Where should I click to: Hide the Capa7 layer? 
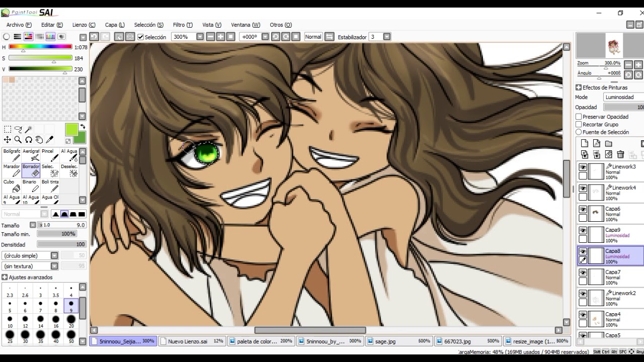coord(583,273)
